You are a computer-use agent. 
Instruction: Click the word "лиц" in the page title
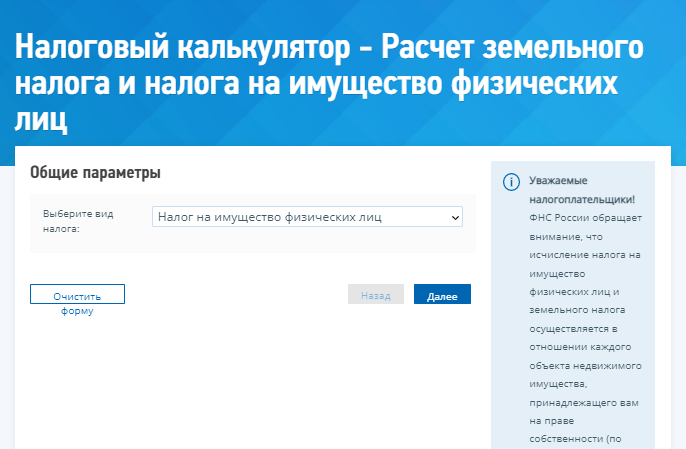coord(42,121)
